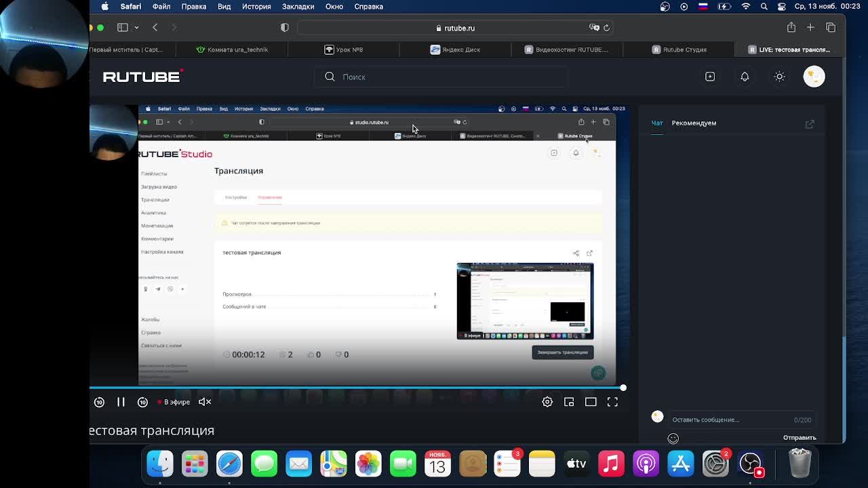The image size is (868, 488).
Task: Click the rutube.ru address bar
Action: 456,28
